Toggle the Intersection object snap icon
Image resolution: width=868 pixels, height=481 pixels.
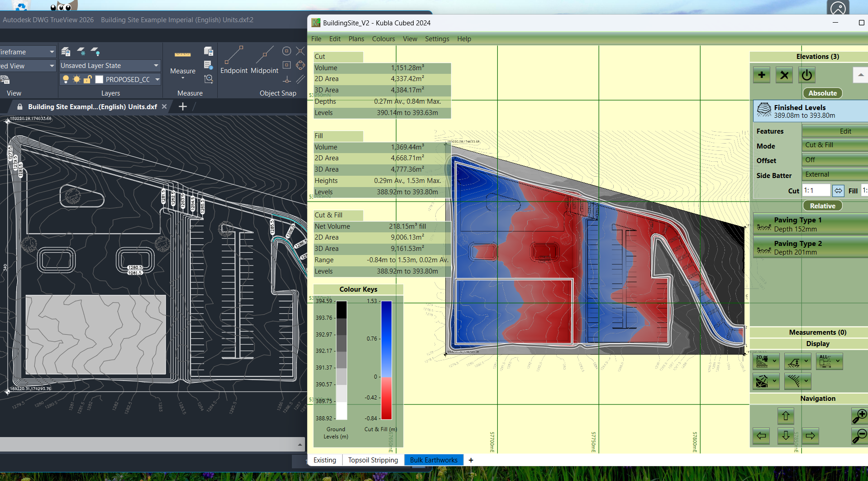300,51
